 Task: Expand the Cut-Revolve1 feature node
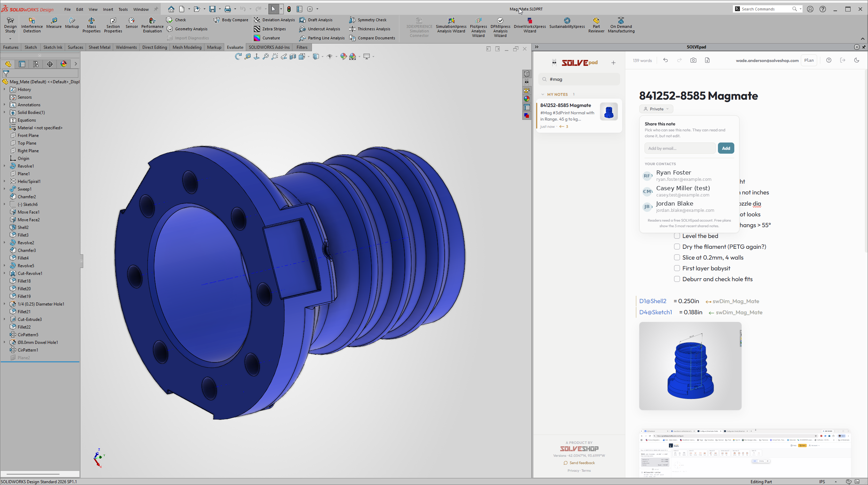(5, 274)
